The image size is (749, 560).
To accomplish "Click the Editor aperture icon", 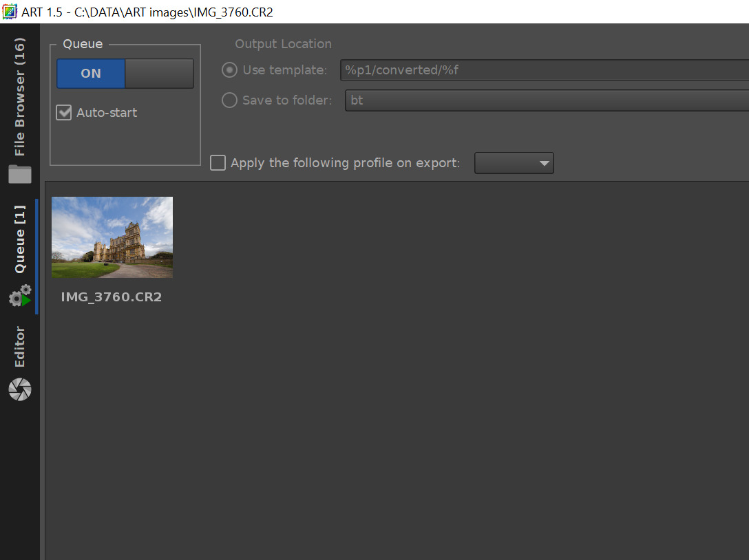I will click(20, 389).
